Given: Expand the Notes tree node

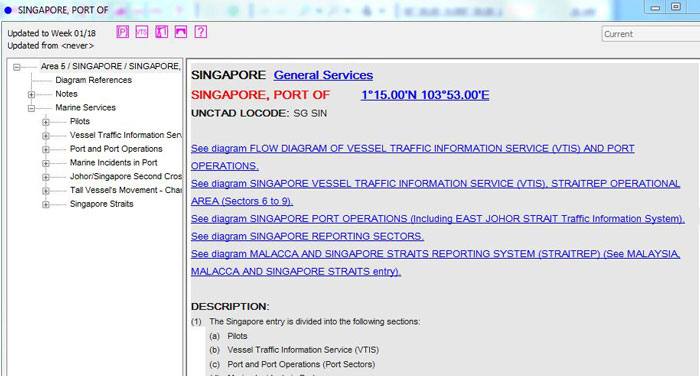Looking at the screenshot, I should pyautogui.click(x=31, y=95).
